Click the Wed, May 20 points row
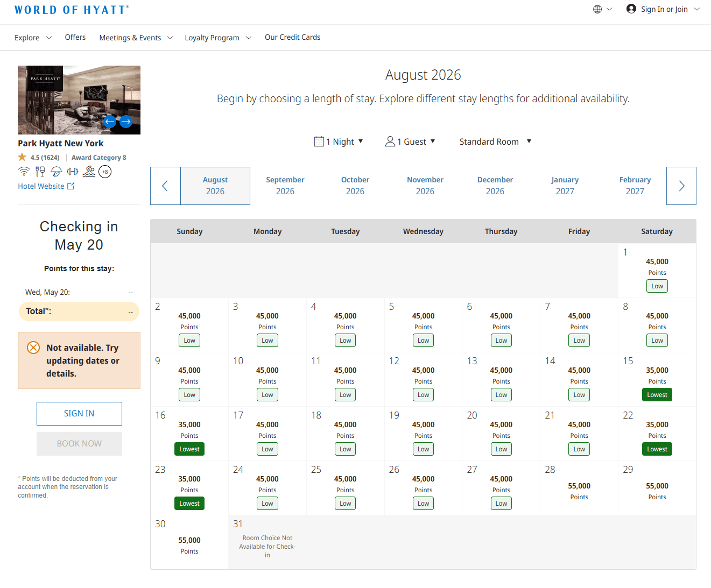Viewport: 711px width, 588px height. coord(79,292)
